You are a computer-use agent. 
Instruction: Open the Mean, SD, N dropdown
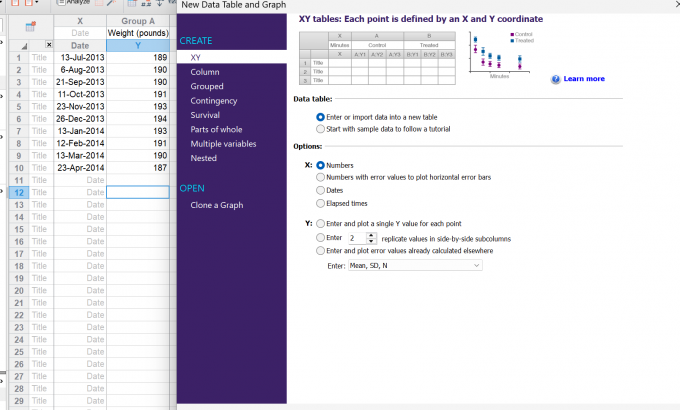coord(415,266)
